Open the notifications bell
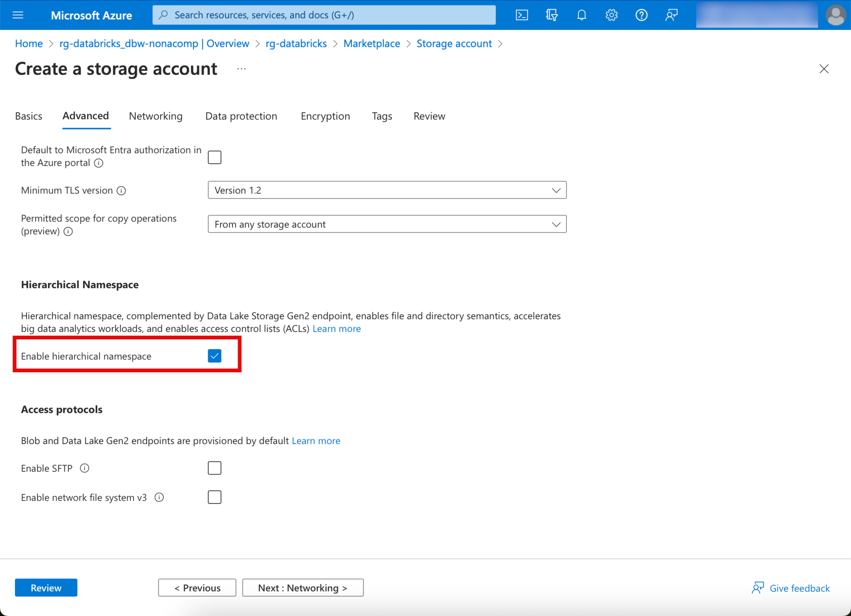851x616 pixels. [x=581, y=15]
